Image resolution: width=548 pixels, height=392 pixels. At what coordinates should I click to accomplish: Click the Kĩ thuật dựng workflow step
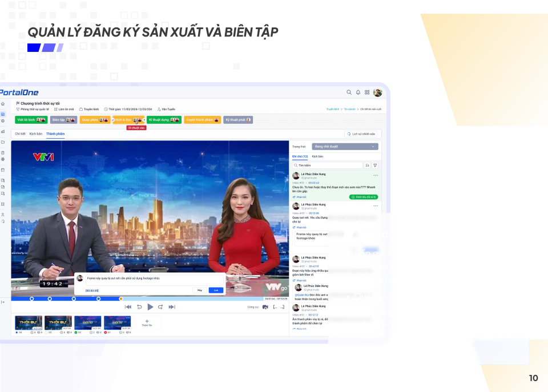coord(164,120)
